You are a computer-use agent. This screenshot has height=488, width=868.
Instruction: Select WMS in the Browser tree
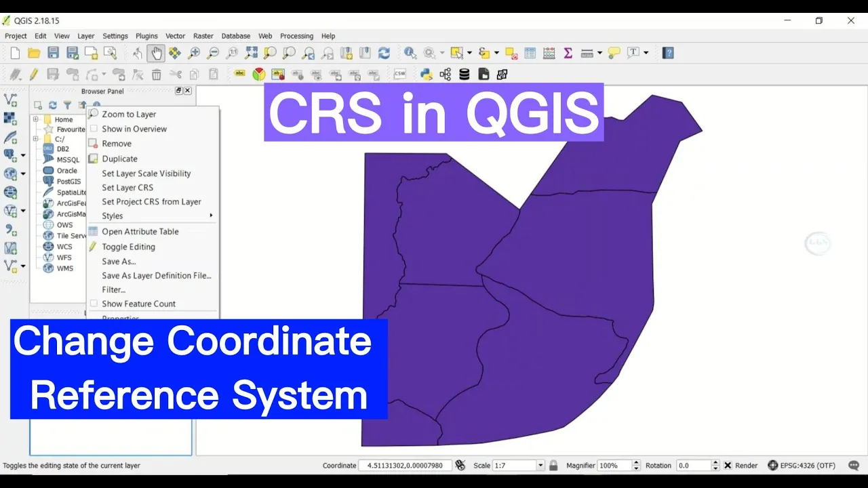point(64,268)
